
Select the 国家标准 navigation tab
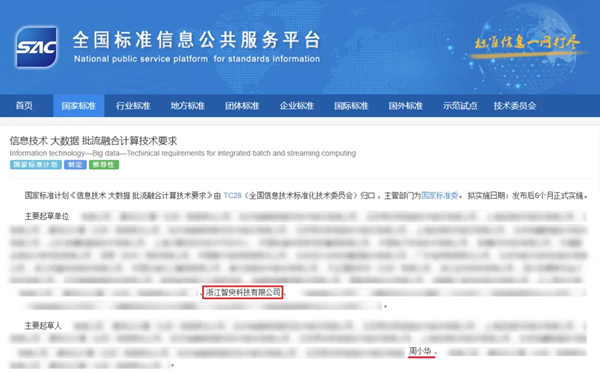(78, 106)
